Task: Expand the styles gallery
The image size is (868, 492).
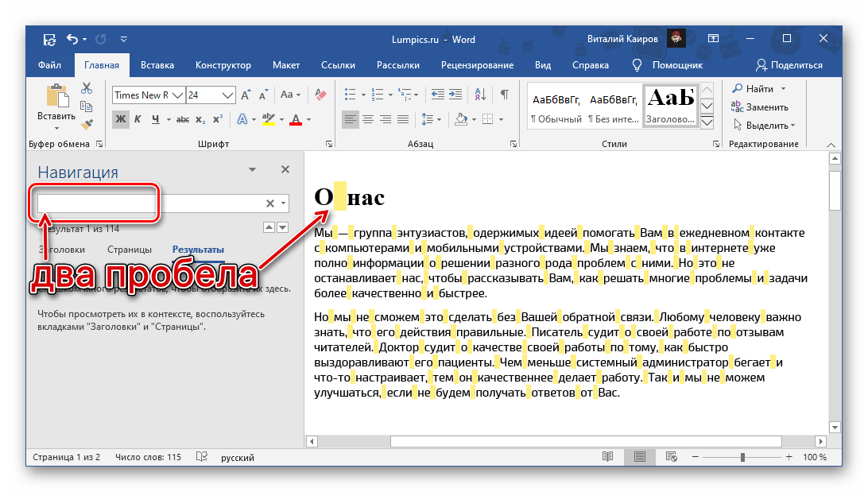Action: coord(707,122)
